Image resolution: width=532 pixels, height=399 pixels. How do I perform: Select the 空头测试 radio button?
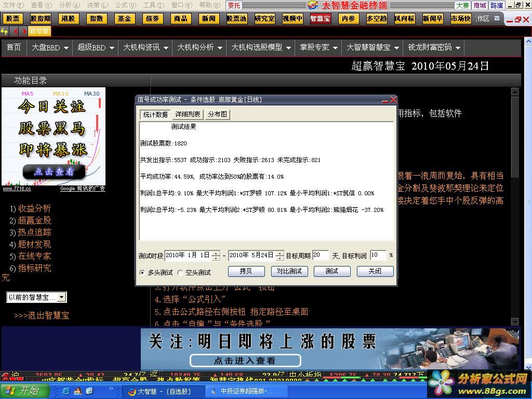pos(180,272)
